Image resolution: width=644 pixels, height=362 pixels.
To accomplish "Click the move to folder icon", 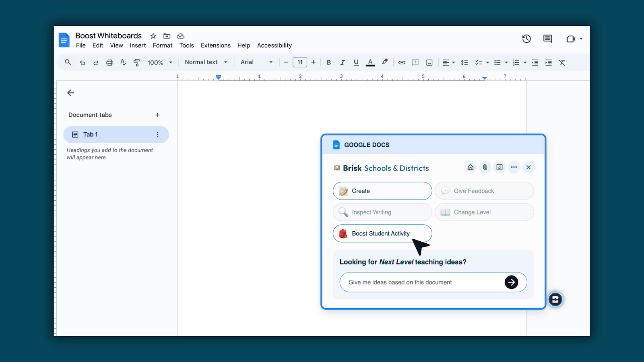I will pos(167,36).
